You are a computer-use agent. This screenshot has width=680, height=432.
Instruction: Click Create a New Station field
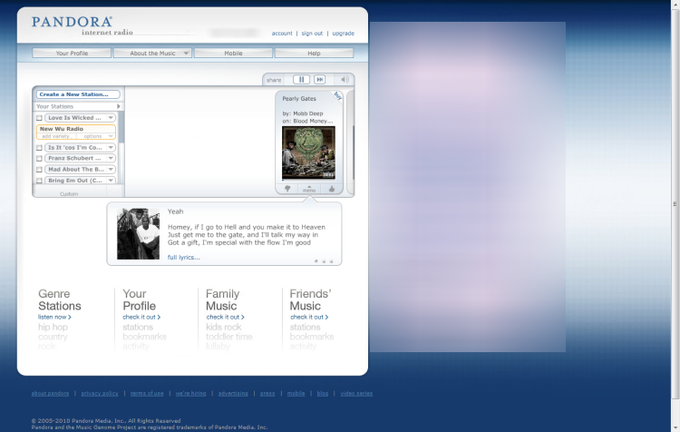coord(78,94)
